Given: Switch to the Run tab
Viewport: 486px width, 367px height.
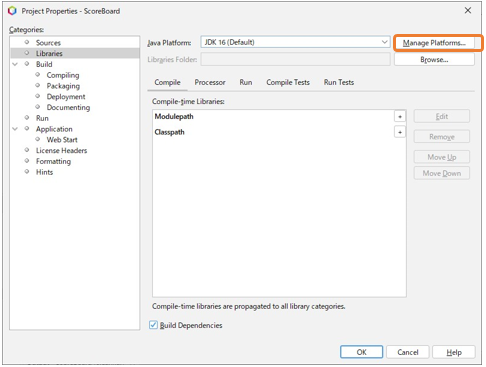Looking at the screenshot, I should (246, 82).
